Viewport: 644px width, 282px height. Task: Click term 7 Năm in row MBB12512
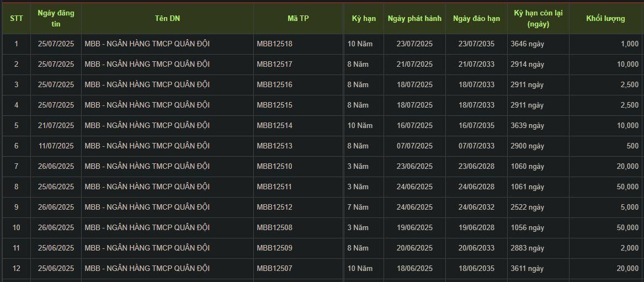tap(358, 207)
